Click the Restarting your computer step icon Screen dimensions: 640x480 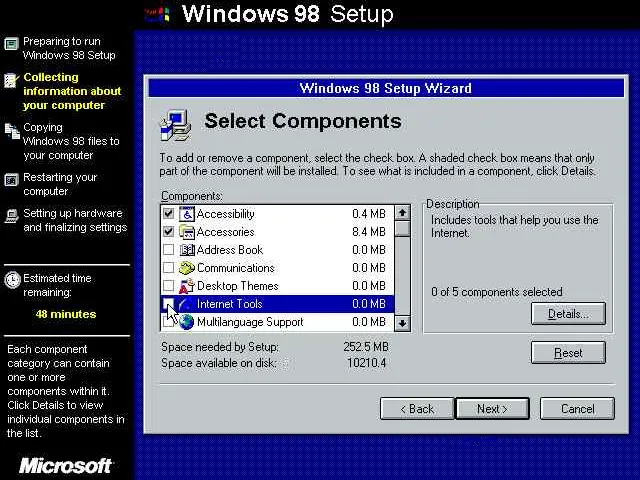point(11,180)
